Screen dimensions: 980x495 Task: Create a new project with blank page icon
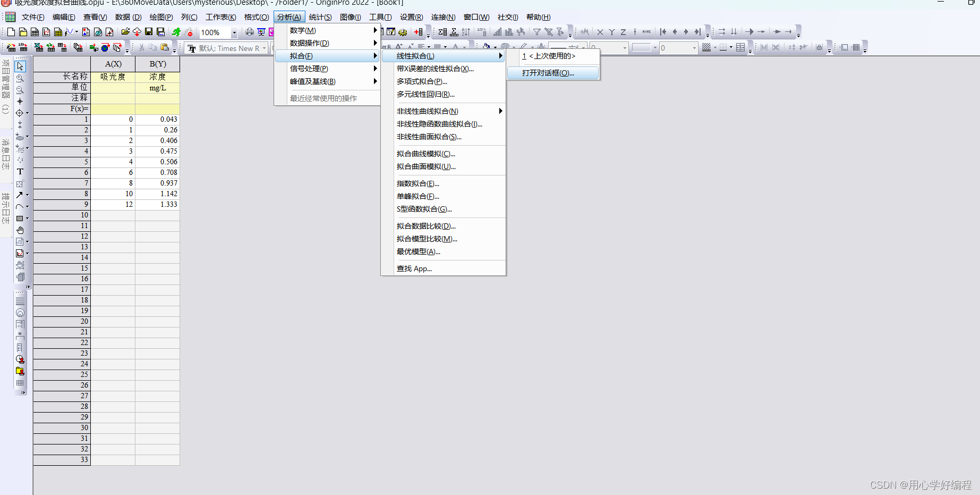pos(11,32)
